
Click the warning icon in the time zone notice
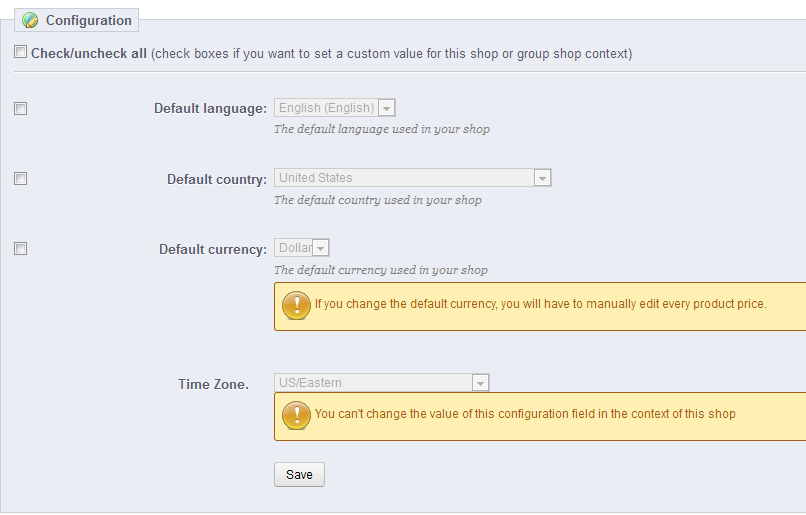tap(296, 415)
